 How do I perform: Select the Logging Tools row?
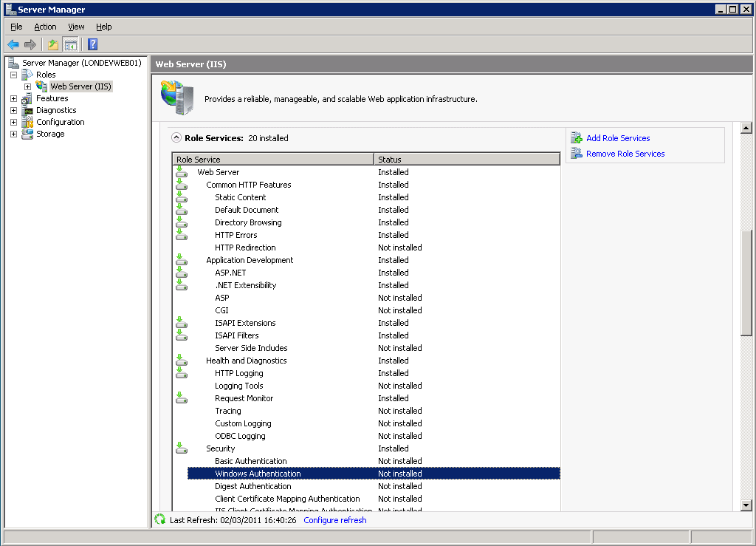366,386
